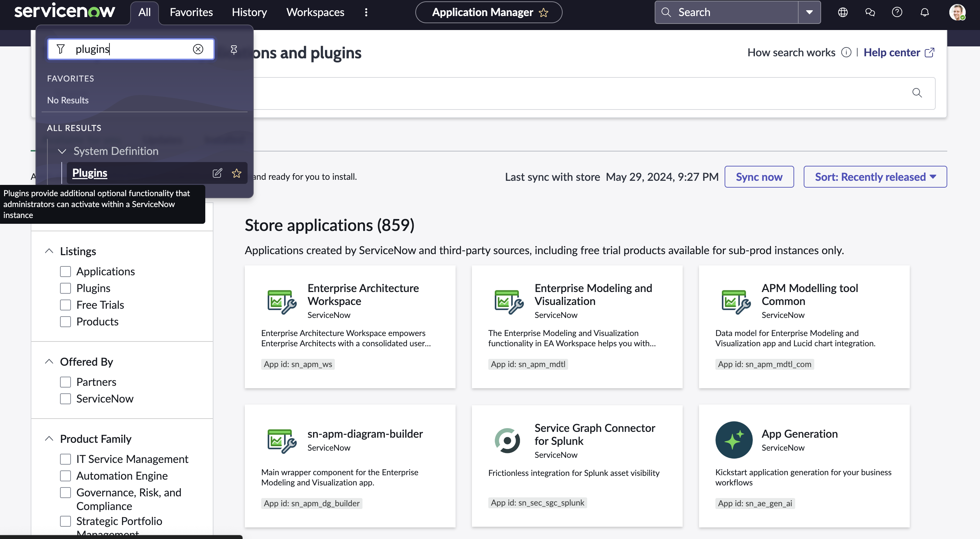This screenshot has width=980, height=539.
Task: Open the Workspaces menu
Action: 315,12
